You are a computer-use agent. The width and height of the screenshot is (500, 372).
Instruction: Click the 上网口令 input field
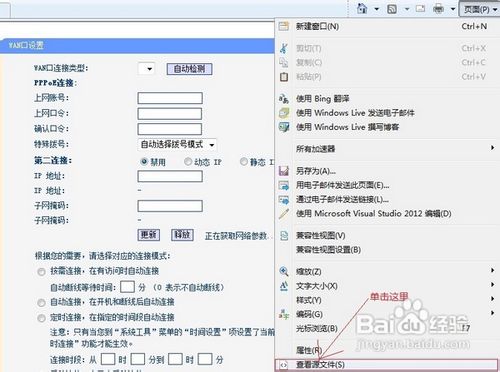point(170,113)
